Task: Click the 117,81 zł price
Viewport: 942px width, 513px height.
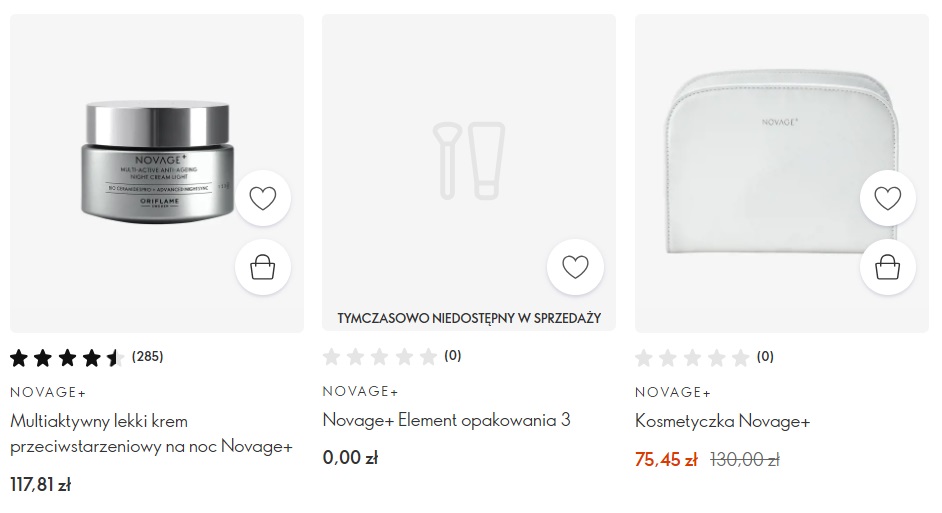Action: [41, 484]
